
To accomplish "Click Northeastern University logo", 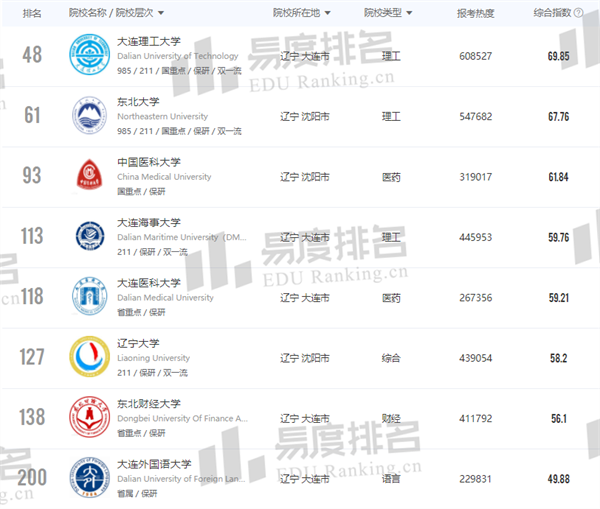I will (x=90, y=115).
